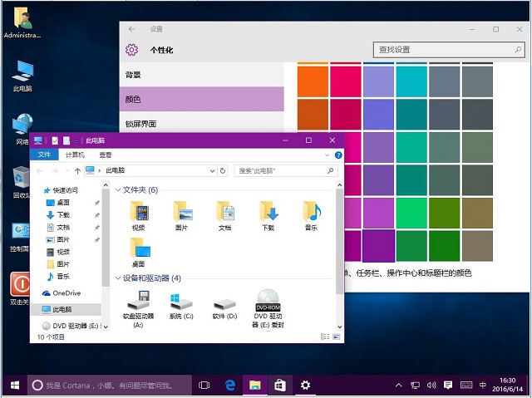Open the 下载 folder with the blue arrow
Image resolution: width=532 pixels, height=398 pixels.
pos(268,211)
